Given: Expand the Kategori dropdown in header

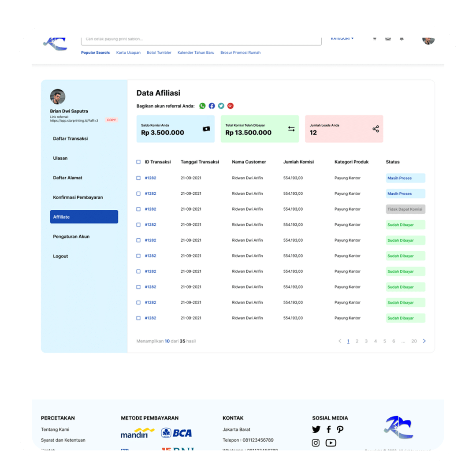Looking at the screenshot, I should [x=342, y=39].
